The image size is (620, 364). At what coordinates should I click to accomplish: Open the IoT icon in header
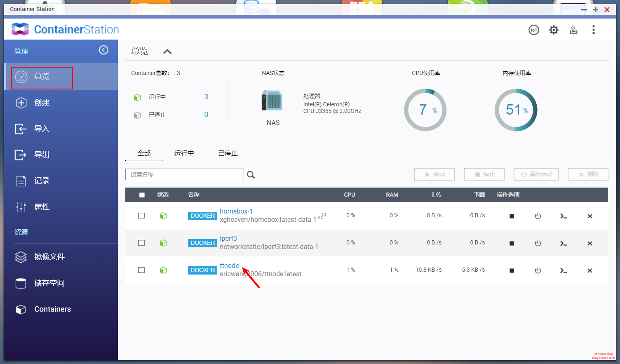click(x=534, y=30)
